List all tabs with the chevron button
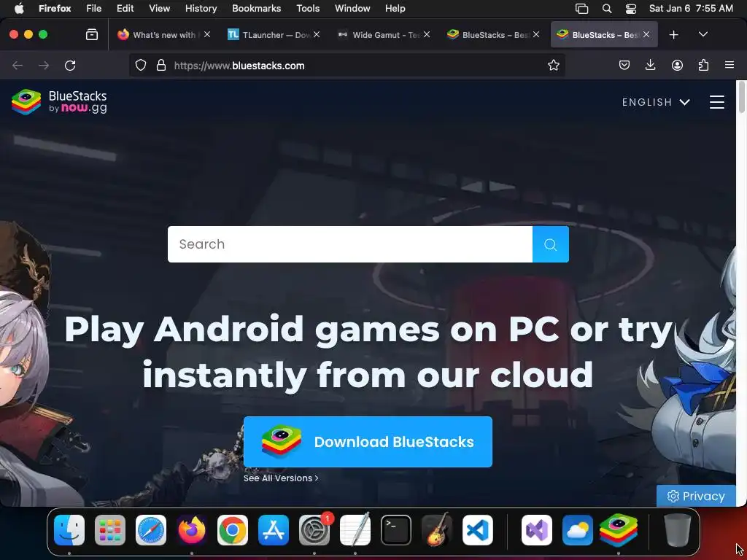The image size is (747, 560). pos(703,34)
